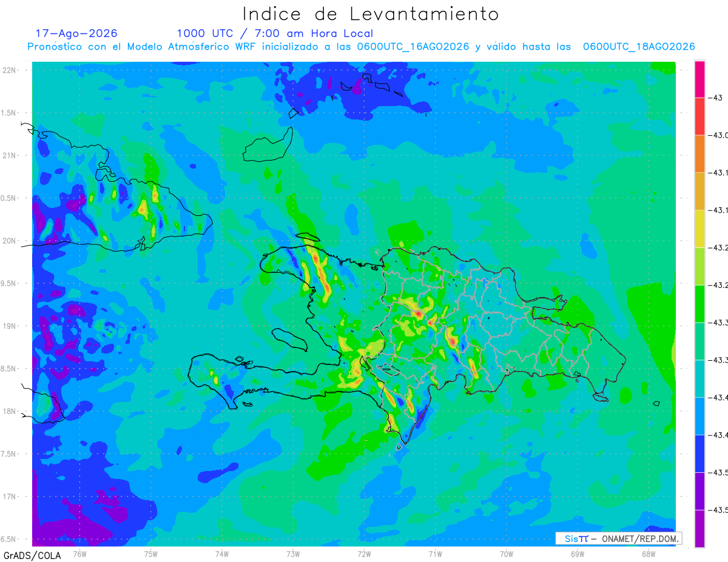The height and width of the screenshot is (562, 728).
Task: Click "1000 UTC / 7:00 am Hora Local"
Action: pos(275,33)
